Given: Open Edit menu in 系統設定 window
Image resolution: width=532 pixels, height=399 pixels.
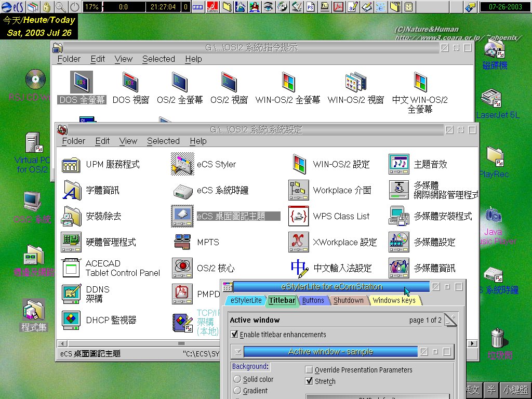Looking at the screenshot, I should tap(102, 141).
